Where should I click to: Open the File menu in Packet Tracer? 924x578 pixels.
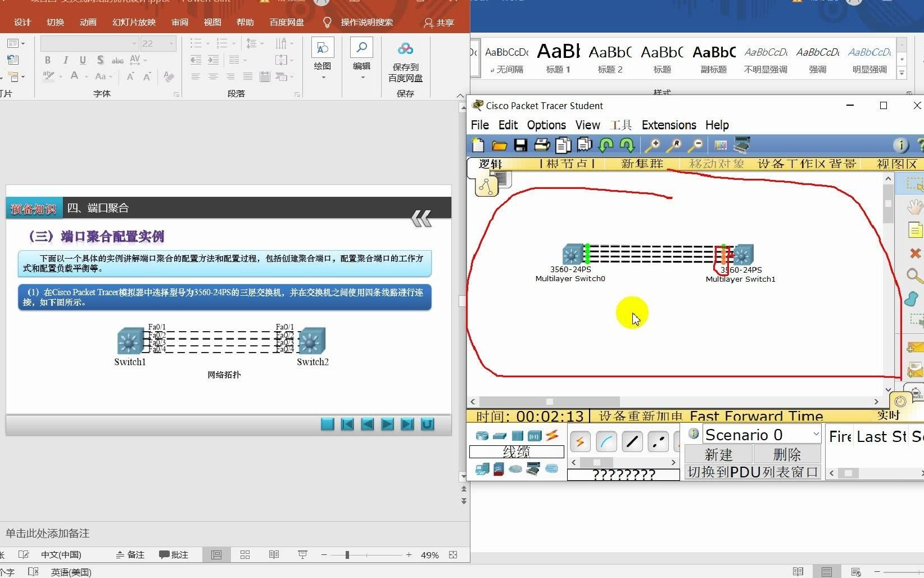point(480,125)
